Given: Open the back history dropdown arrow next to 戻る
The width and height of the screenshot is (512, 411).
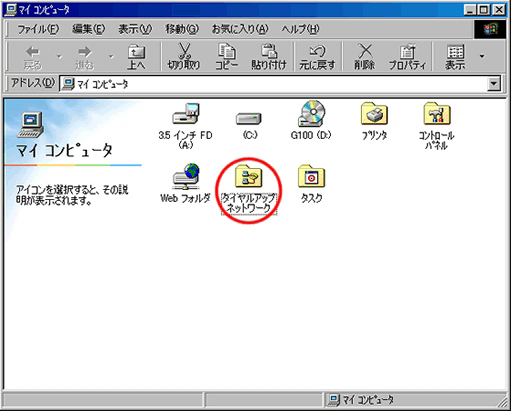Looking at the screenshot, I should click(x=59, y=56).
